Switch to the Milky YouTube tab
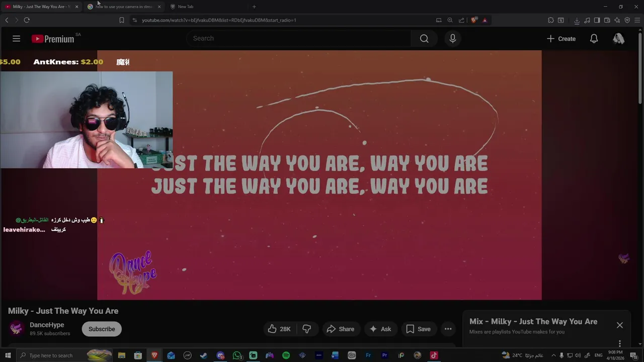644x362 pixels. point(40,7)
